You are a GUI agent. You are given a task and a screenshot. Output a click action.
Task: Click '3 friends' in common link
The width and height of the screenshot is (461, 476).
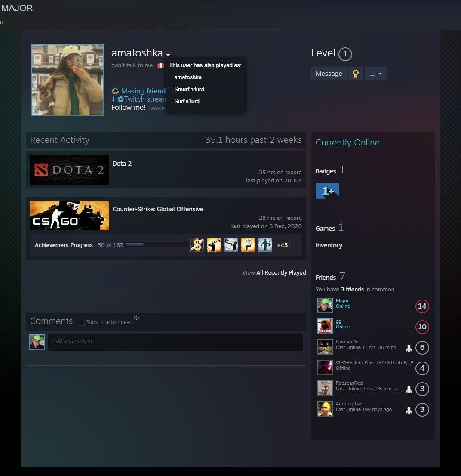352,289
